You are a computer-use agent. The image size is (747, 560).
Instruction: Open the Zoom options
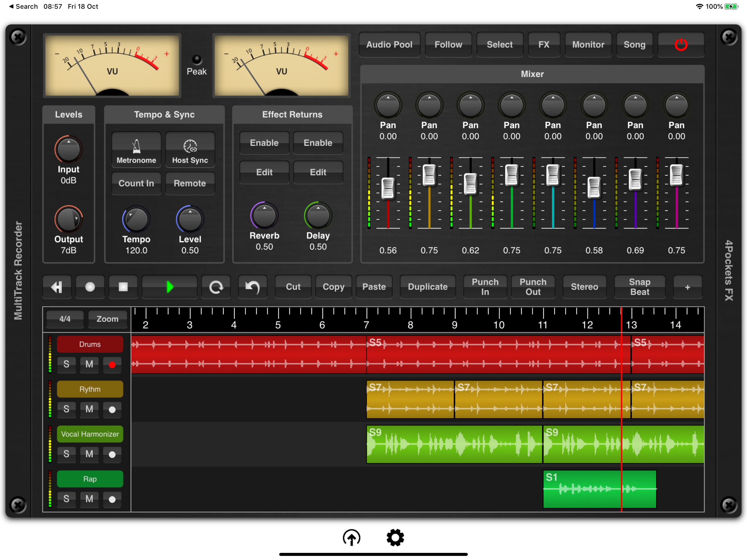coord(107,319)
